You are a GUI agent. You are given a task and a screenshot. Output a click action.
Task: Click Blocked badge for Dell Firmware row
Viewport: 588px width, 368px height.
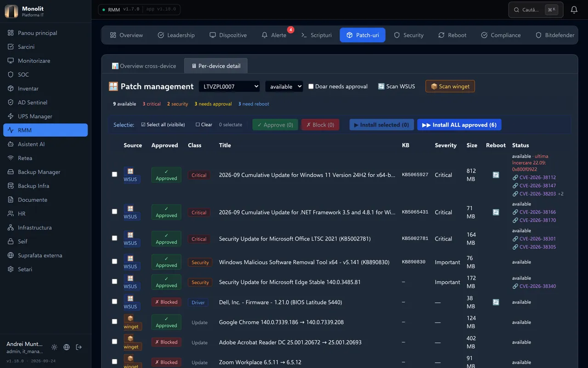click(166, 302)
